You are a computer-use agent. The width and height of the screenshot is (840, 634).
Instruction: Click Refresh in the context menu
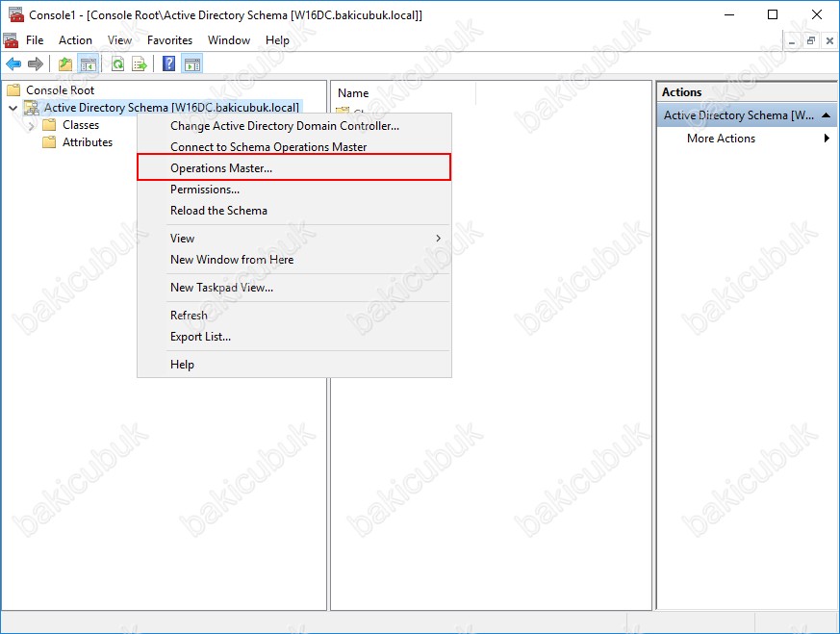click(294, 316)
